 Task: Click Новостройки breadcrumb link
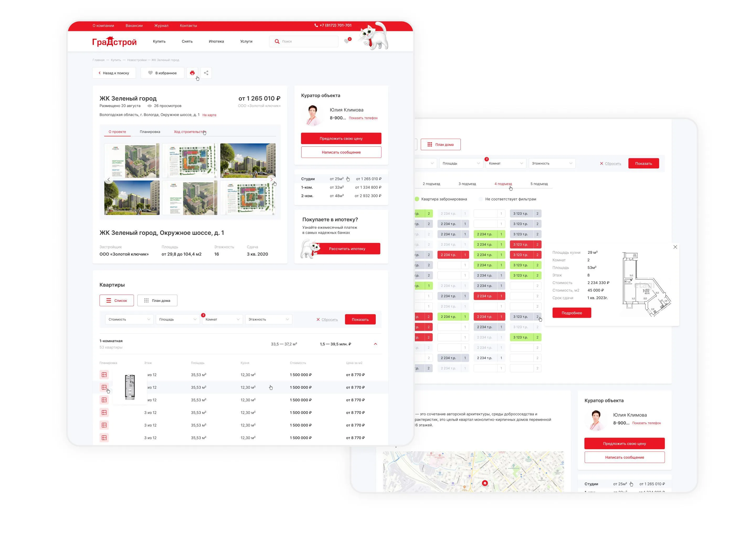[x=137, y=60]
